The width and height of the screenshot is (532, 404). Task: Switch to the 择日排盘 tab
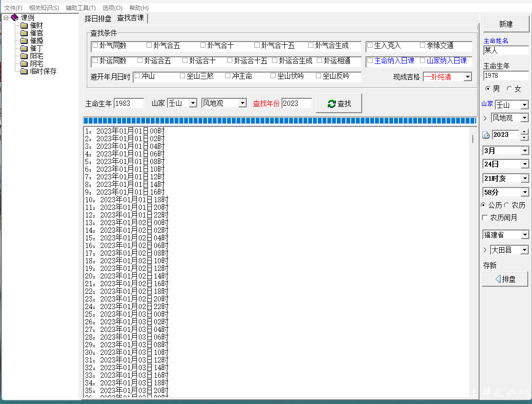point(98,19)
